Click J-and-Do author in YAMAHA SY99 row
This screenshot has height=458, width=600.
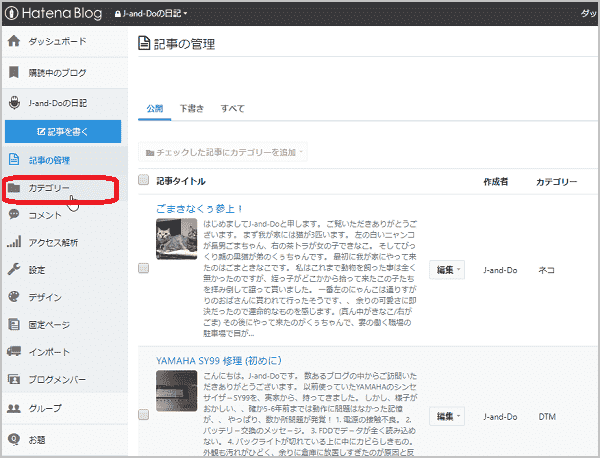pyautogui.click(x=500, y=417)
